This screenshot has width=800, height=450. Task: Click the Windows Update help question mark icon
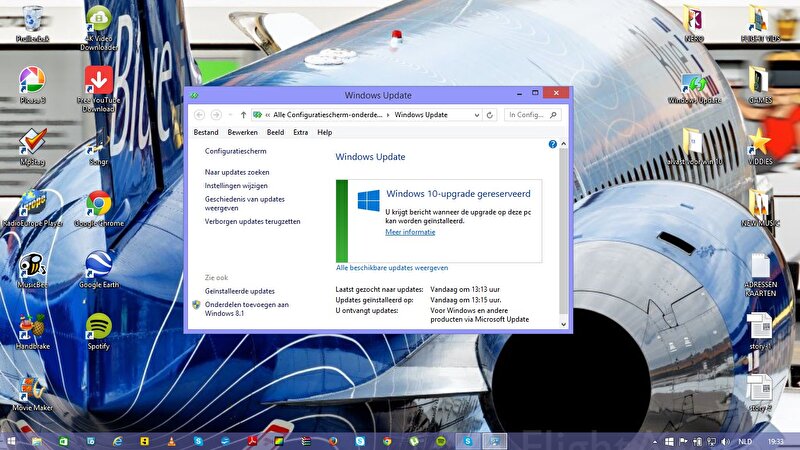coord(552,144)
